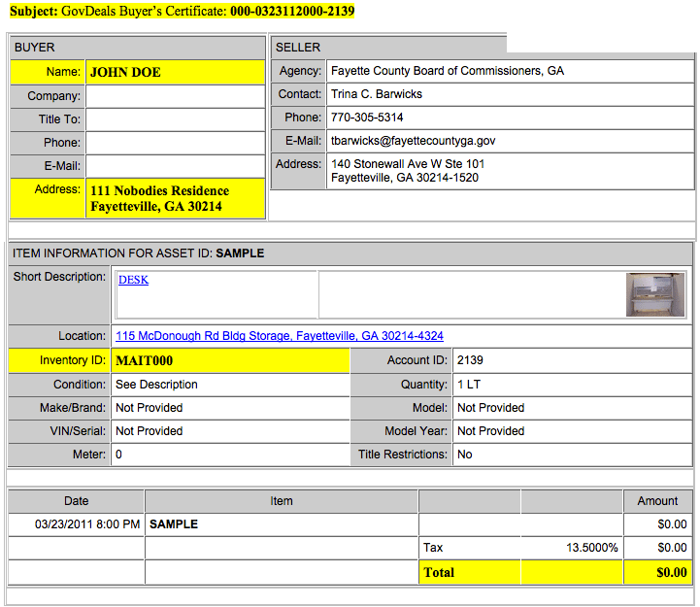
Task: Click the Condition value See Description
Action: coord(156,385)
